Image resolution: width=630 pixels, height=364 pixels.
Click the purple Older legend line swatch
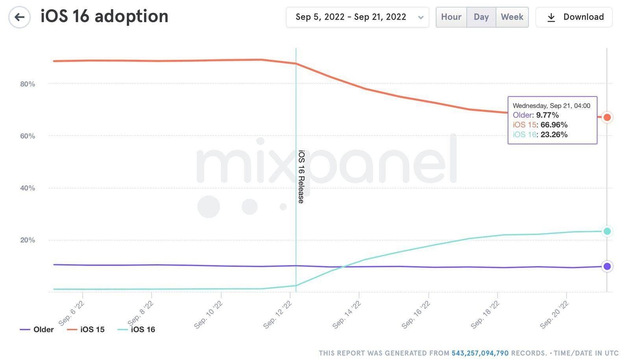pyautogui.click(x=25, y=330)
